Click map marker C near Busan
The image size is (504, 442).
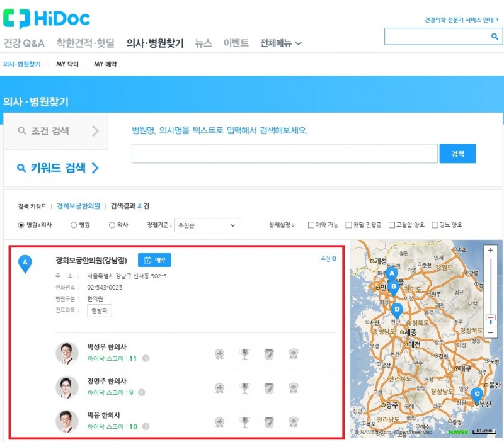coord(477,395)
